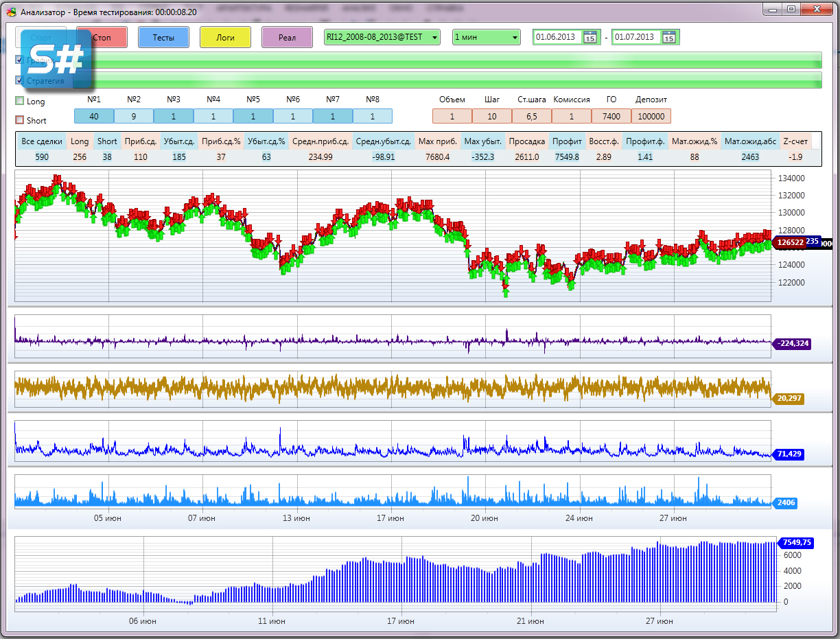Screen dimensions: 840x639
Task: Select the №1 parameter field with 40
Action: coord(93,117)
